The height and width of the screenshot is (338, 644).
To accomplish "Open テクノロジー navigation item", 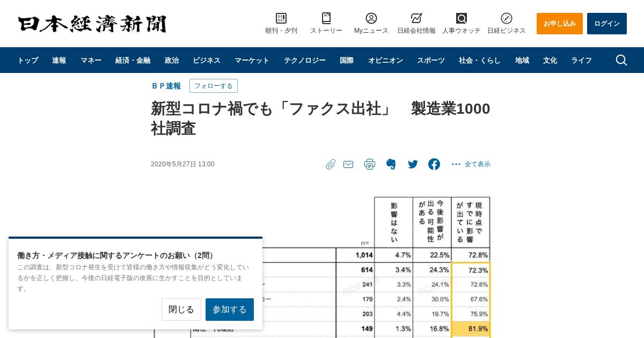I will (305, 60).
